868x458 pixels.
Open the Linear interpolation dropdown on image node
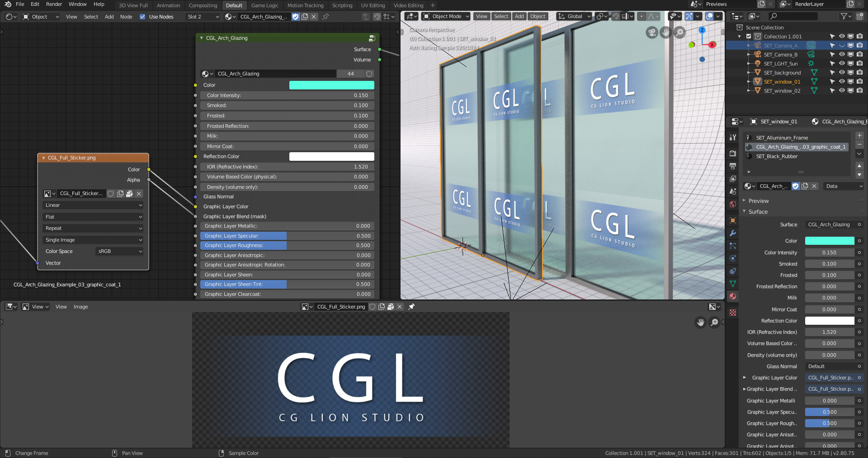[x=93, y=205]
